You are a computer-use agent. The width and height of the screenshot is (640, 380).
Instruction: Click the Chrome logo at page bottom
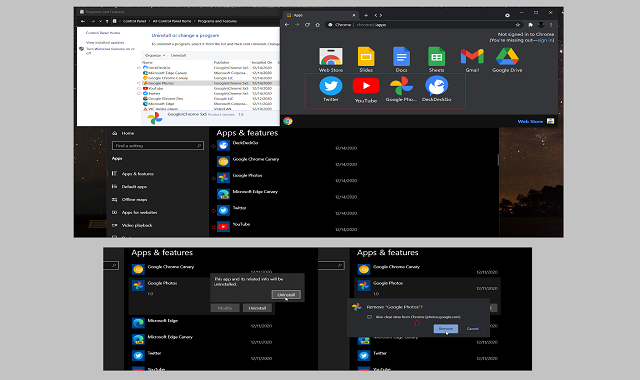288,121
